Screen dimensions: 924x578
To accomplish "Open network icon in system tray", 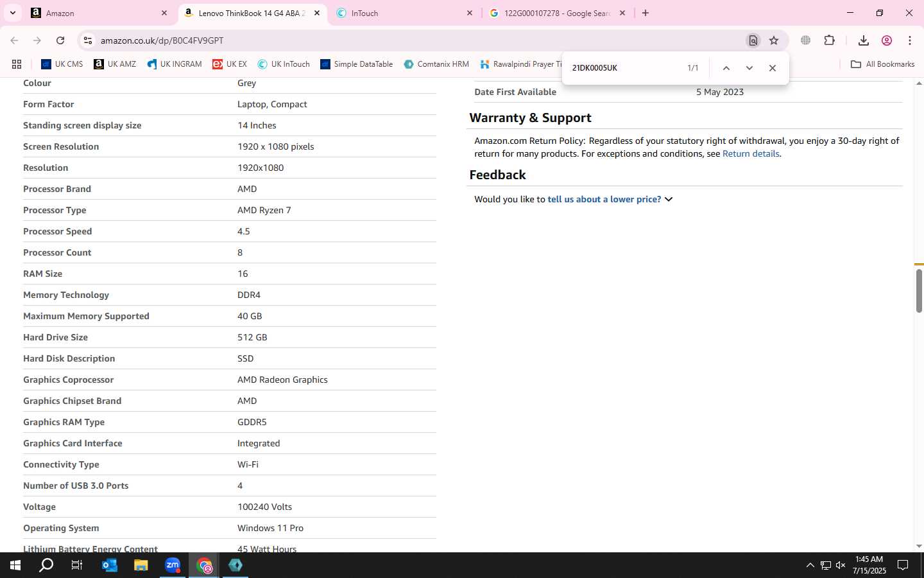I will point(826,565).
